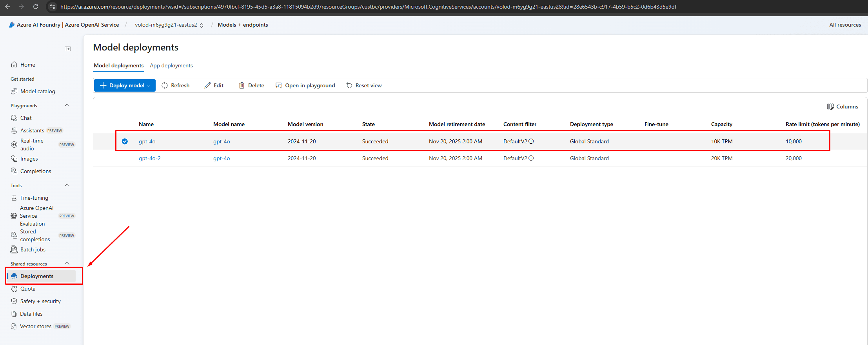Open the Deploy model dropdown
The image size is (868, 345).
pyautogui.click(x=125, y=85)
